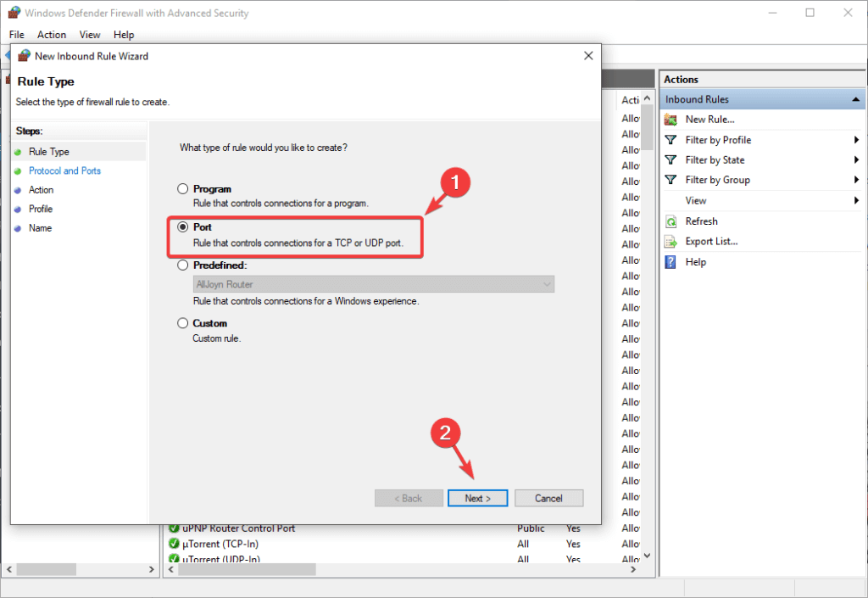Image resolution: width=868 pixels, height=598 pixels.
Task: Click the Filter by State funnel icon
Action: (670, 159)
